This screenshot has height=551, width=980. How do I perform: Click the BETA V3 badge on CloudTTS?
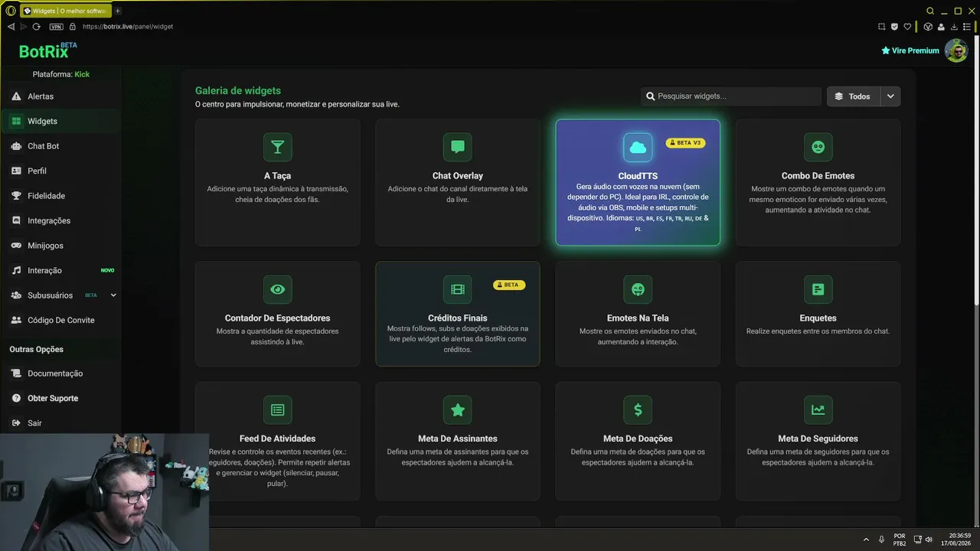(x=685, y=143)
